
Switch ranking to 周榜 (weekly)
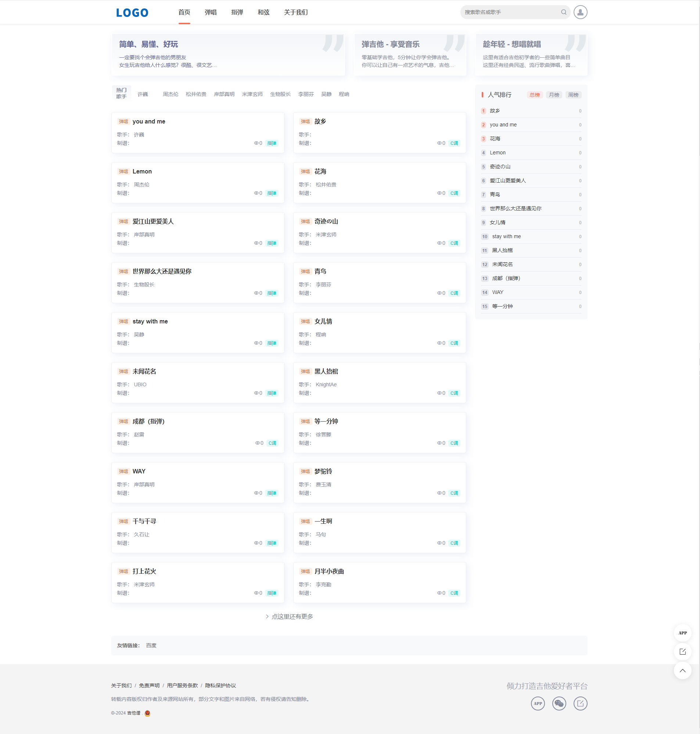click(x=573, y=94)
